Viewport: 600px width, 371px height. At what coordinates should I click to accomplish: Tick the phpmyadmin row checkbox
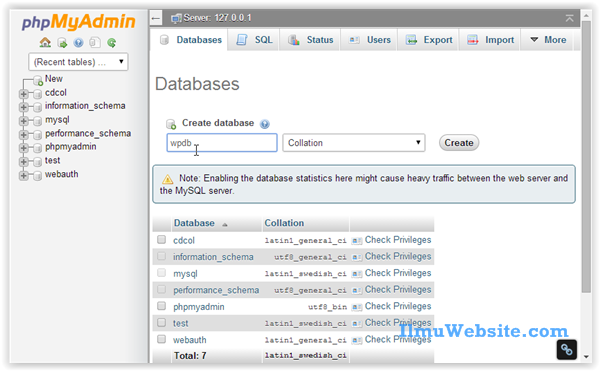pyautogui.click(x=161, y=306)
